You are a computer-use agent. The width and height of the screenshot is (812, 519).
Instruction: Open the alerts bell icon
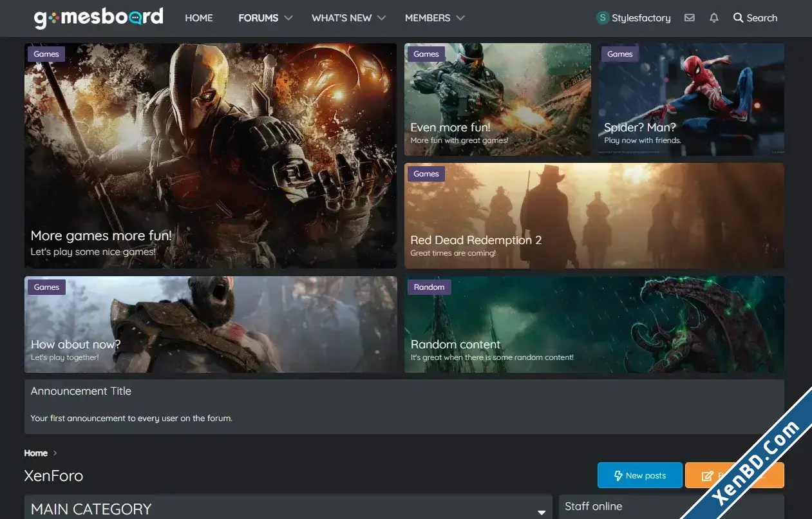[713, 18]
